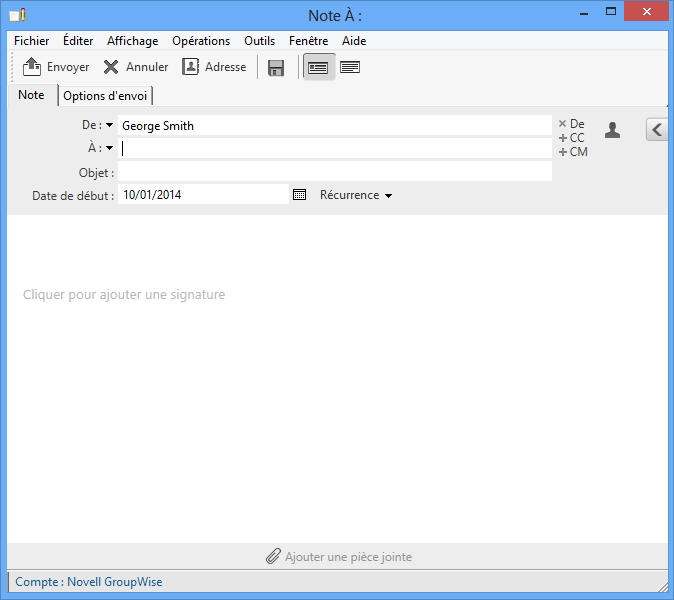This screenshot has width=674, height=600.
Task: Toggle the plain text view toolbar button
Action: tap(350, 67)
